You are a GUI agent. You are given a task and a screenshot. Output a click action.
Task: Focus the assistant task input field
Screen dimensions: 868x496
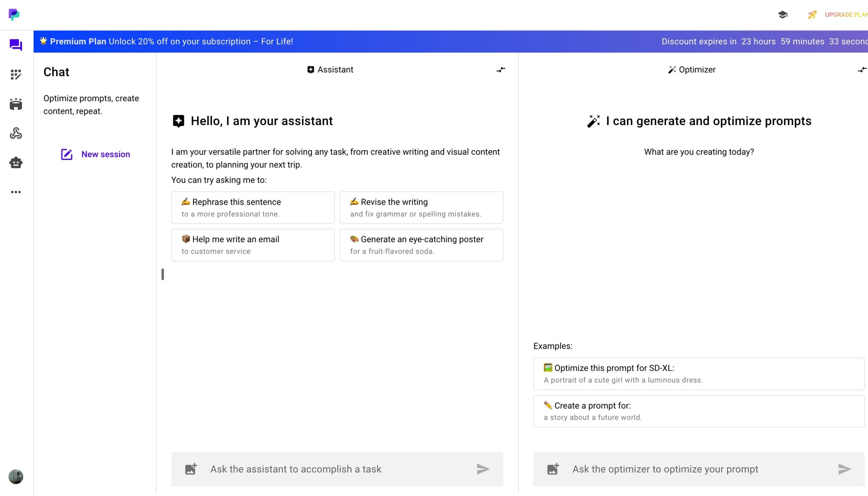337,469
